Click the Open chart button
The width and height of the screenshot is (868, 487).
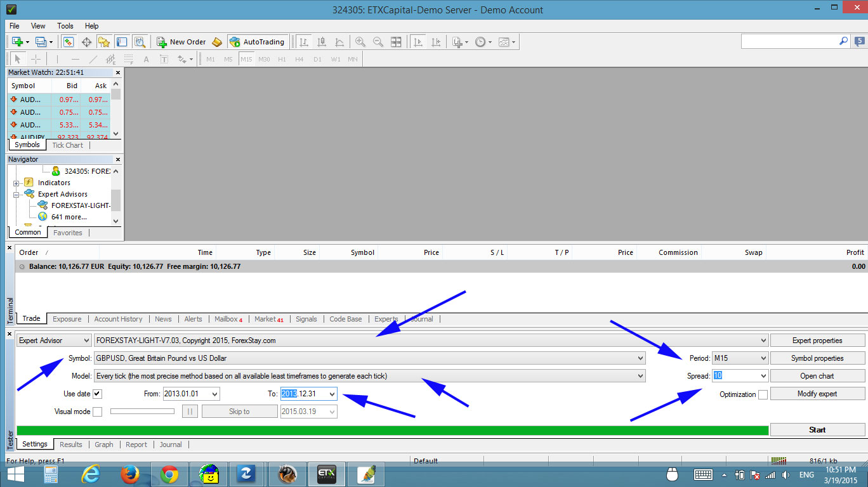[817, 376]
